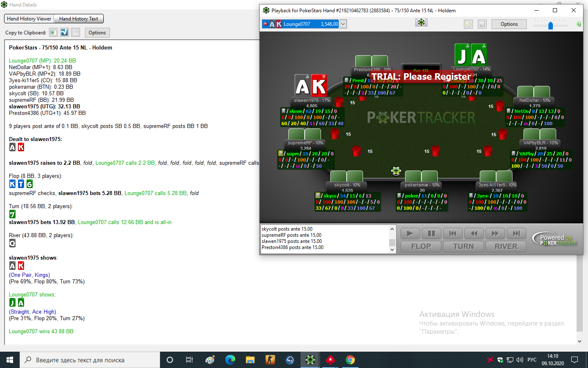Viewport: 588px width, 368px height.
Task: Click the pokerramar player name plate
Action: tap(422, 185)
